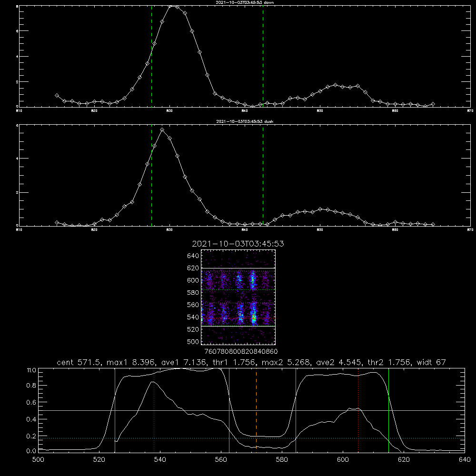Click the x-axis label '640' of bottom plot
This screenshot has height=476, width=476.
point(465,460)
